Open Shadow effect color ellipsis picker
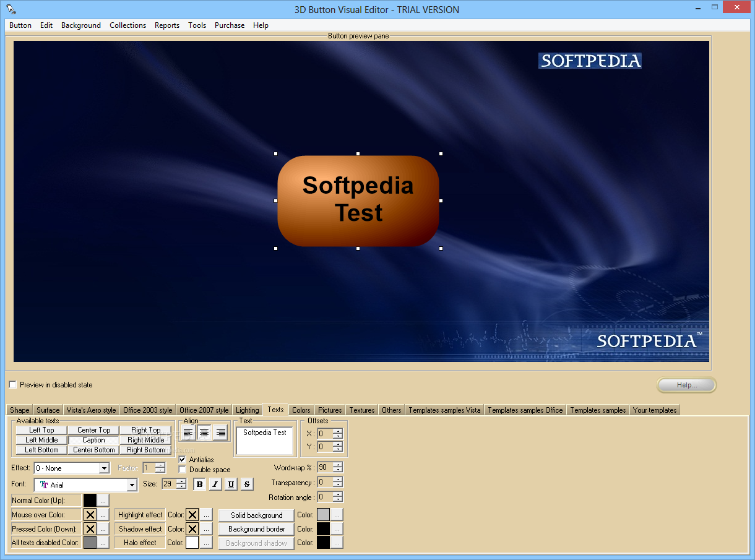755x560 pixels. point(206,529)
